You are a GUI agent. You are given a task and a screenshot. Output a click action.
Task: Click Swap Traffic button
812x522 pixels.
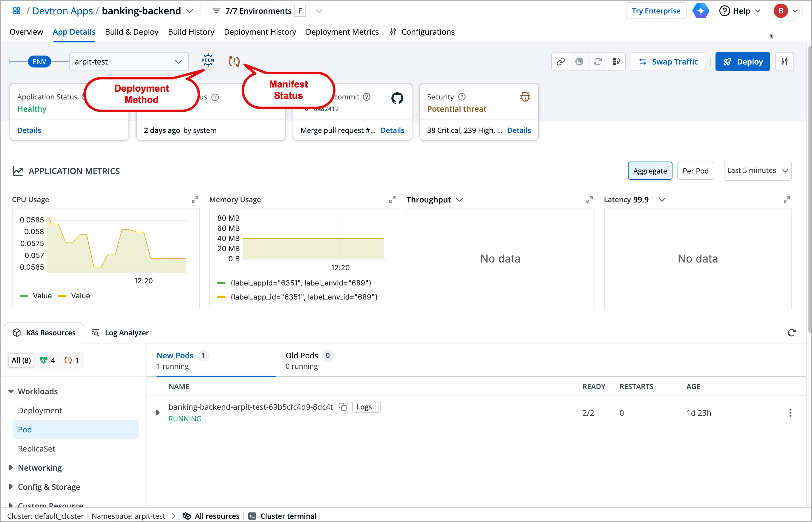(x=668, y=61)
